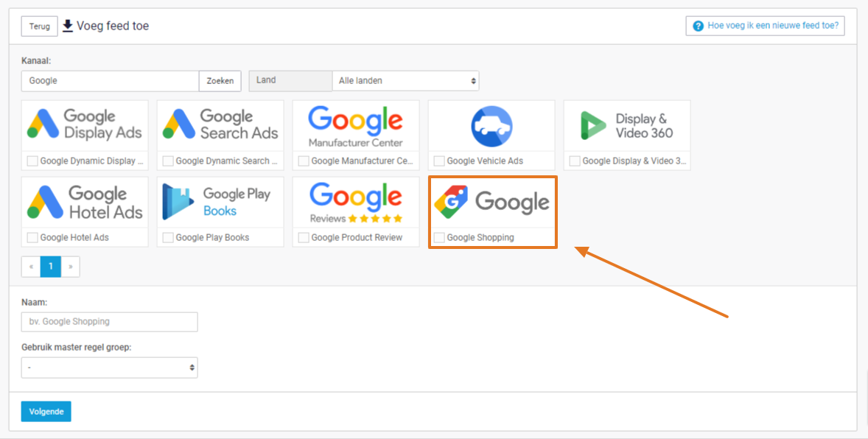Click the next page » arrow
868x439 pixels.
click(70, 267)
